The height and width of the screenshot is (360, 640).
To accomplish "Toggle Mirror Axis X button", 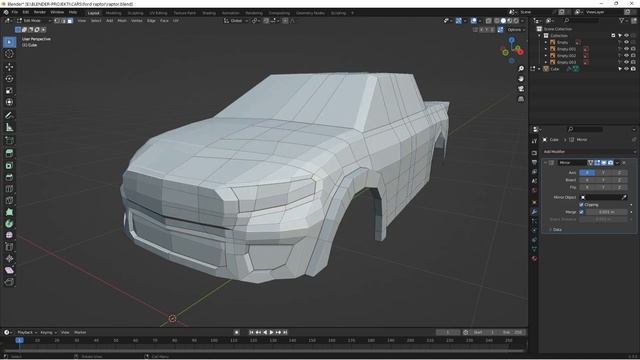I will click(587, 173).
